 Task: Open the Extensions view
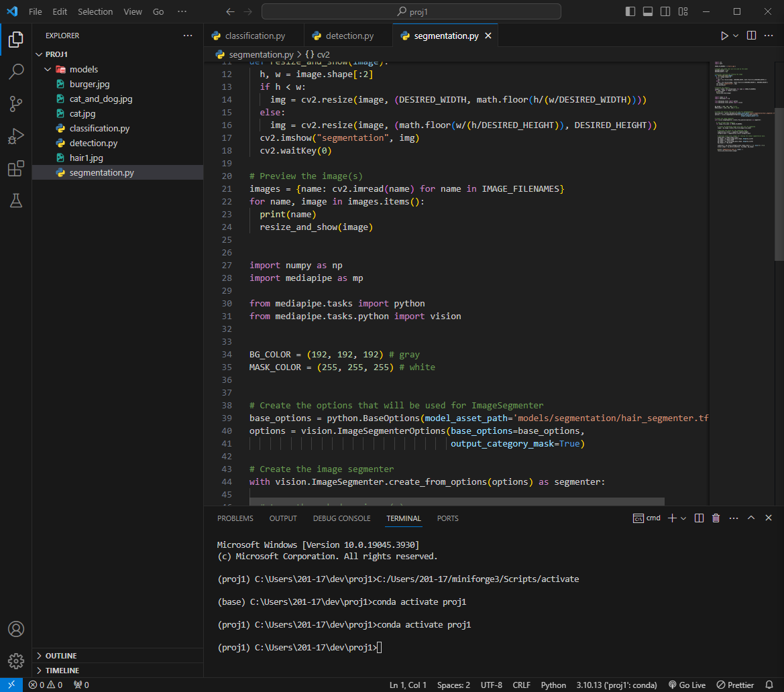point(16,168)
